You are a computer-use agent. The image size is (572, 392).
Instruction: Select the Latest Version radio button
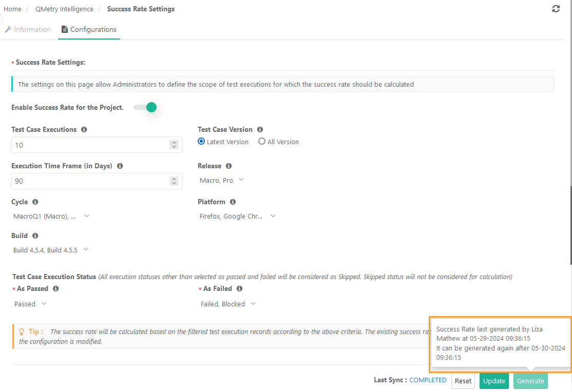coord(201,142)
